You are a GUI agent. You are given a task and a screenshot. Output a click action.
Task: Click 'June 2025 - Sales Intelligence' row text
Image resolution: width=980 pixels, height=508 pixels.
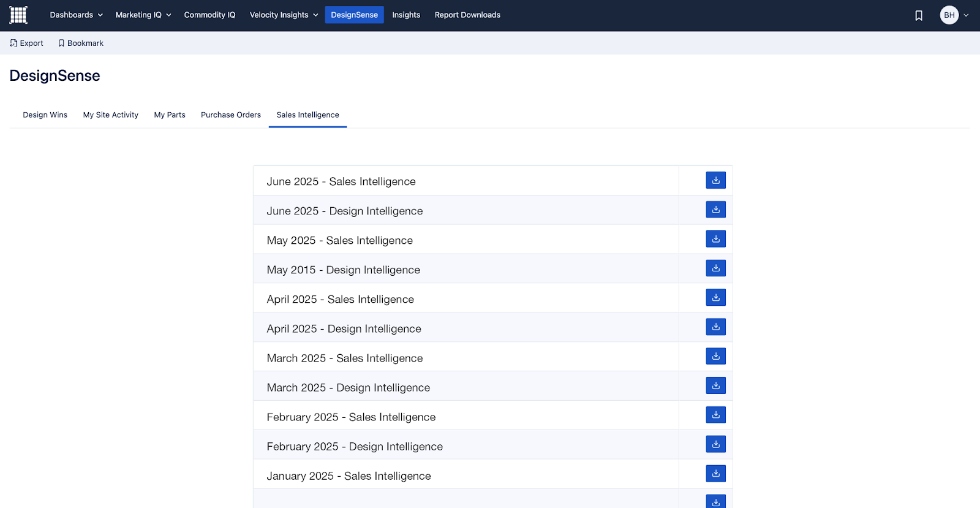[341, 181]
